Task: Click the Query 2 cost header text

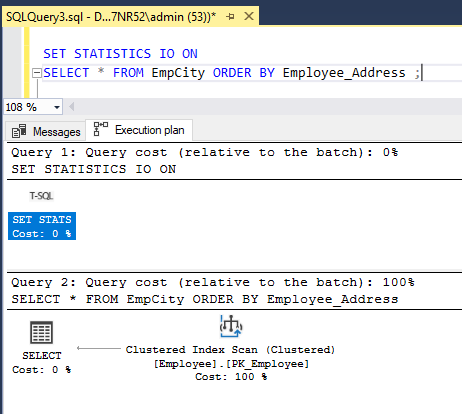Action: [x=213, y=282]
